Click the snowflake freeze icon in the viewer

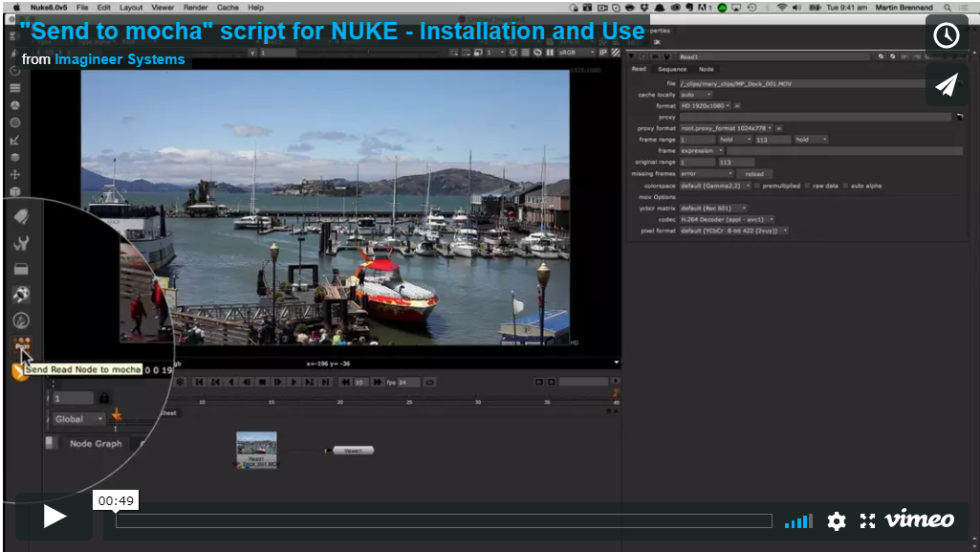point(180,382)
